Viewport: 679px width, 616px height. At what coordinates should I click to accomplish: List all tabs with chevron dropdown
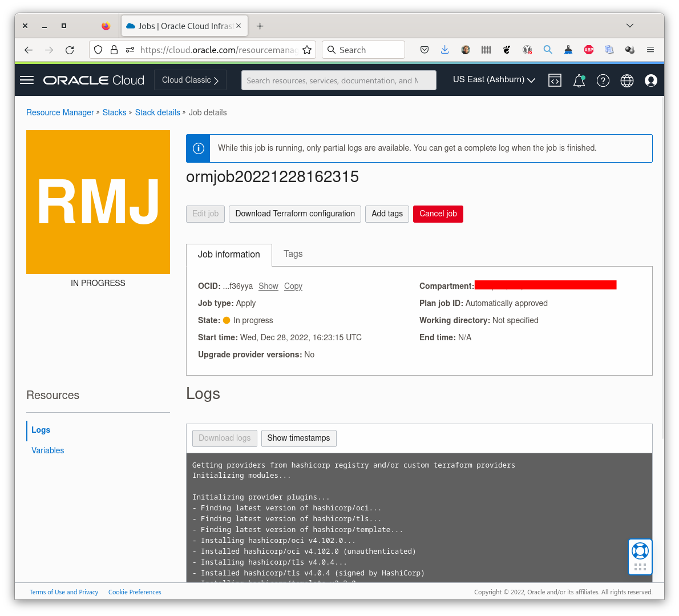(629, 26)
